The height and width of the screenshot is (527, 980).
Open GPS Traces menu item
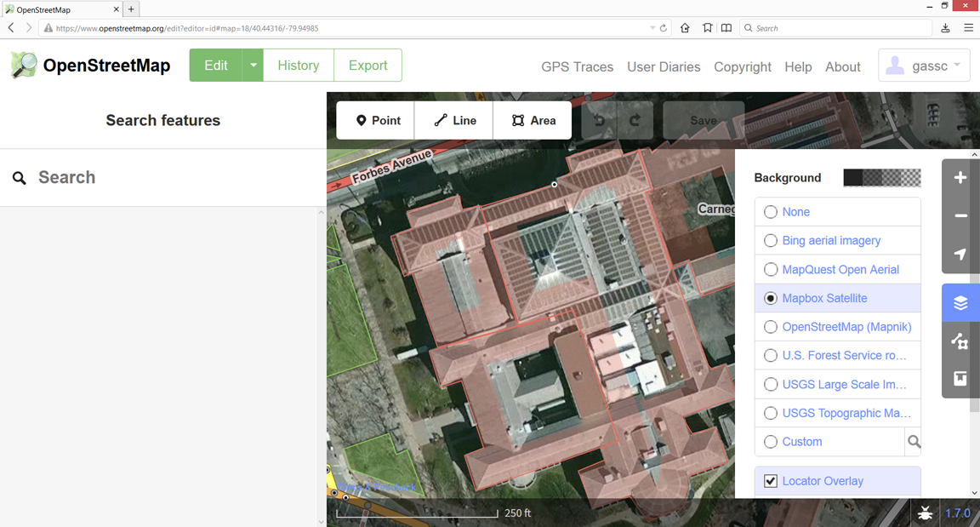578,67
